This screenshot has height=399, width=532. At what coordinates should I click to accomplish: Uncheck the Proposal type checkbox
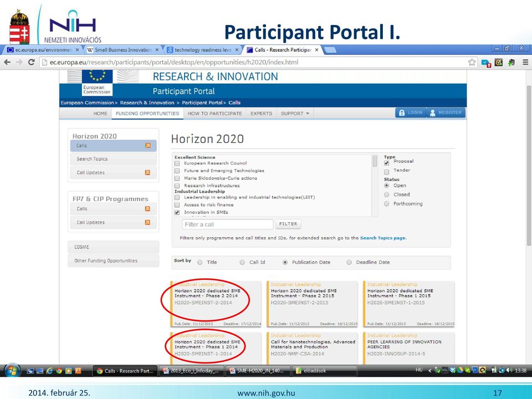[x=386, y=163]
